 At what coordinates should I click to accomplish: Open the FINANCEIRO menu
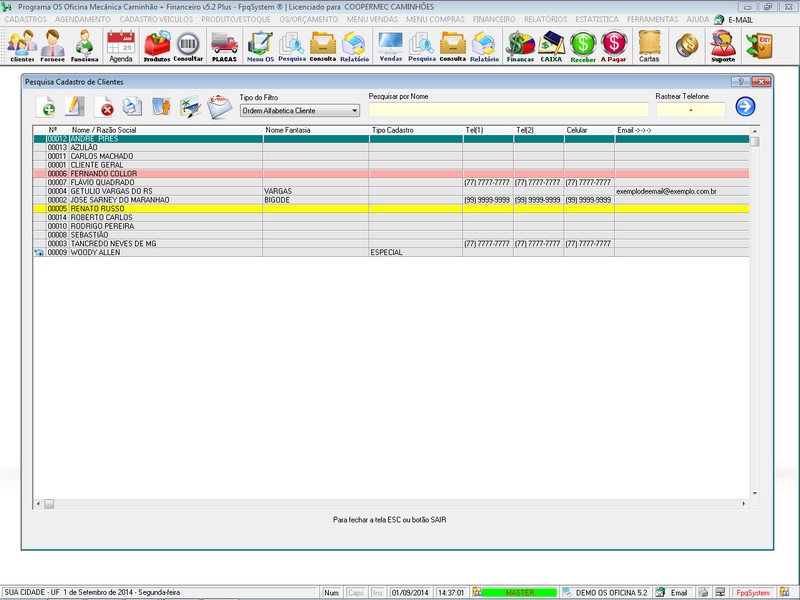[494, 19]
